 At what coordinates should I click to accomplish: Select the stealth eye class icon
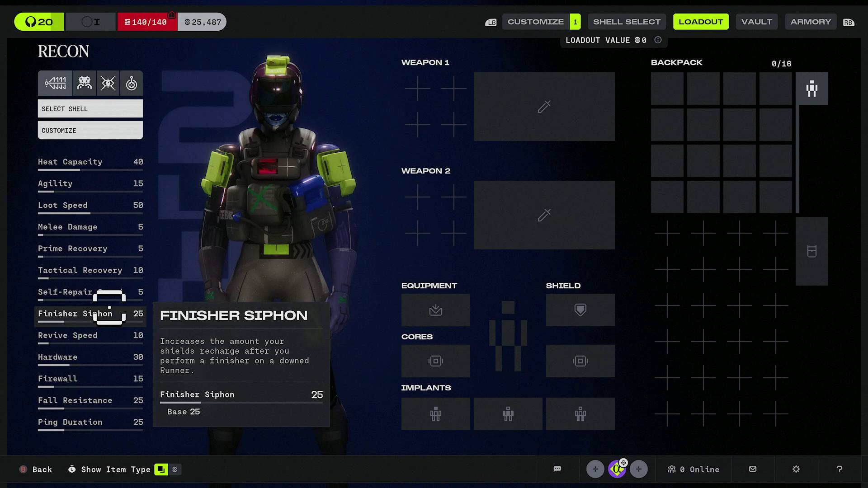(108, 83)
